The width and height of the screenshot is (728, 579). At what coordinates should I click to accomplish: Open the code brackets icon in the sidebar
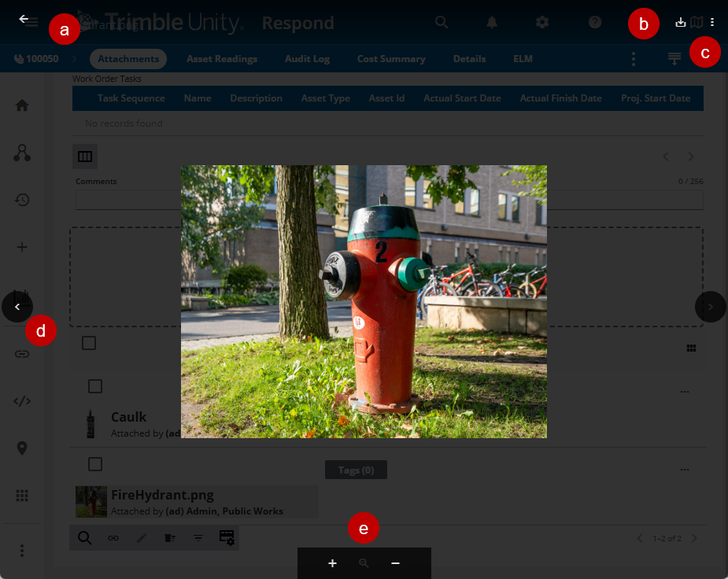pyautogui.click(x=22, y=401)
